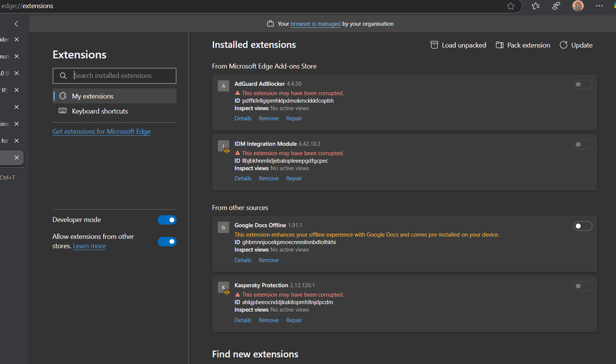616x364 pixels.
Task: Turn off Developer mode
Action: [167, 220]
